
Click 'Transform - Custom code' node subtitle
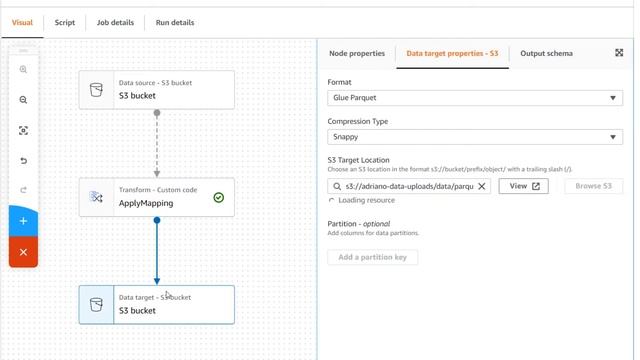click(158, 190)
